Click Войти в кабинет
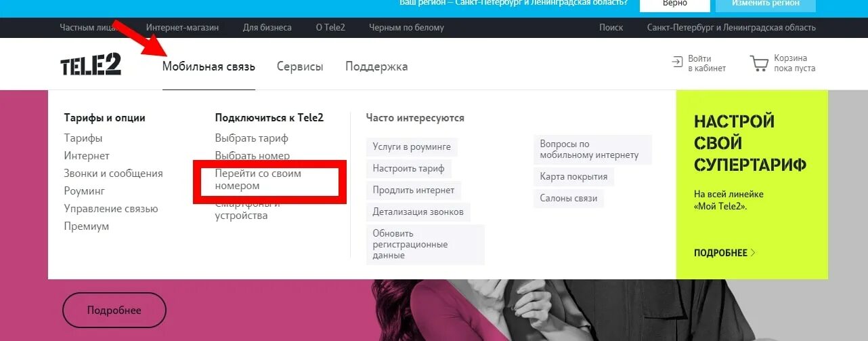This screenshot has height=341, width=868. coord(707,64)
